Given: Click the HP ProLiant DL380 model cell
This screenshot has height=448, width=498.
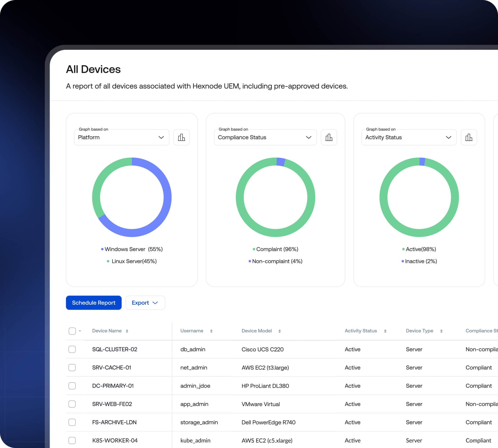Looking at the screenshot, I should pos(265,386).
